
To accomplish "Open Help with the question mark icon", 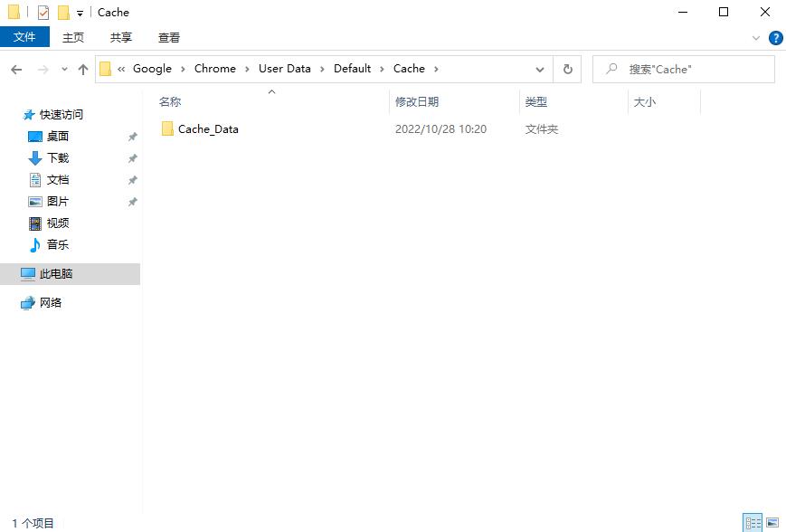I will tap(775, 38).
